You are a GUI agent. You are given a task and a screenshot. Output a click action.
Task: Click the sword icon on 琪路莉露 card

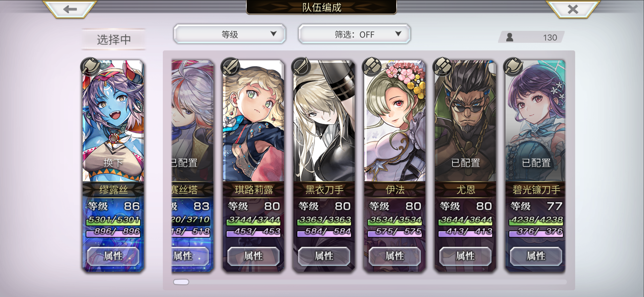coord(230,67)
